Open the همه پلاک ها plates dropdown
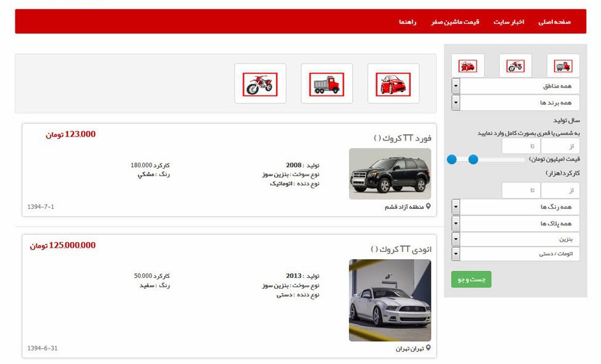601x364 pixels. (515, 223)
